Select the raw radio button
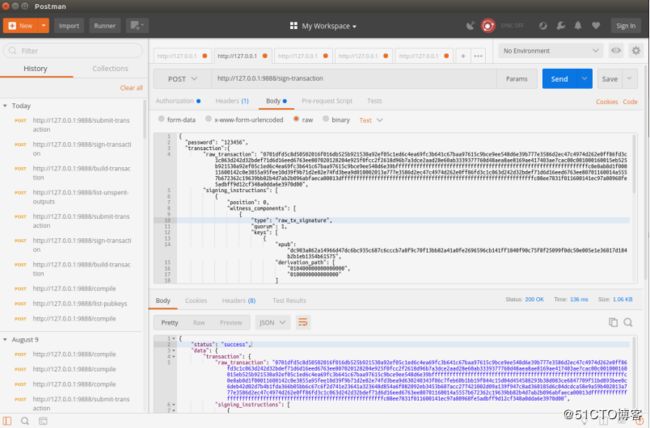The height and width of the screenshot is (428, 650). pyautogui.click(x=296, y=119)
